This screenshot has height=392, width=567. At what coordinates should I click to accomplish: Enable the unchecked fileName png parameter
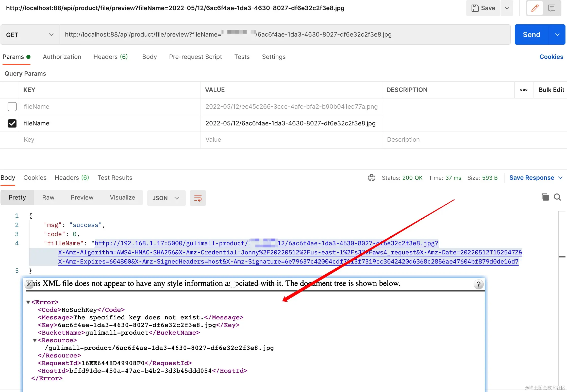point(12,107)
